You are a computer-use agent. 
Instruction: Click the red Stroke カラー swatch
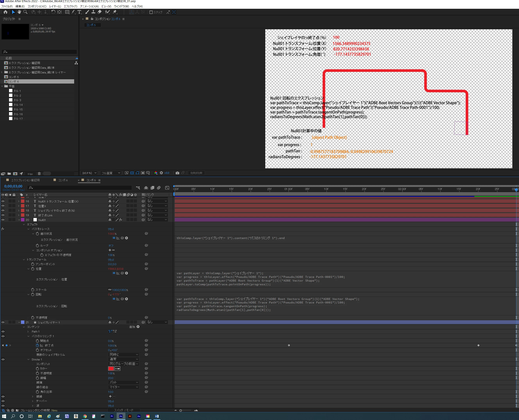tap(111, 369)
